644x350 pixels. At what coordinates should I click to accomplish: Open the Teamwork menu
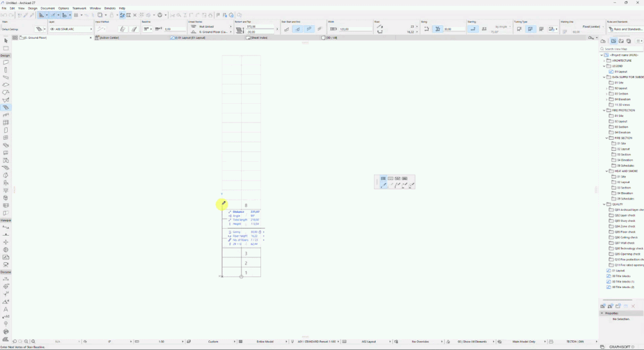(x=79, y=8)
